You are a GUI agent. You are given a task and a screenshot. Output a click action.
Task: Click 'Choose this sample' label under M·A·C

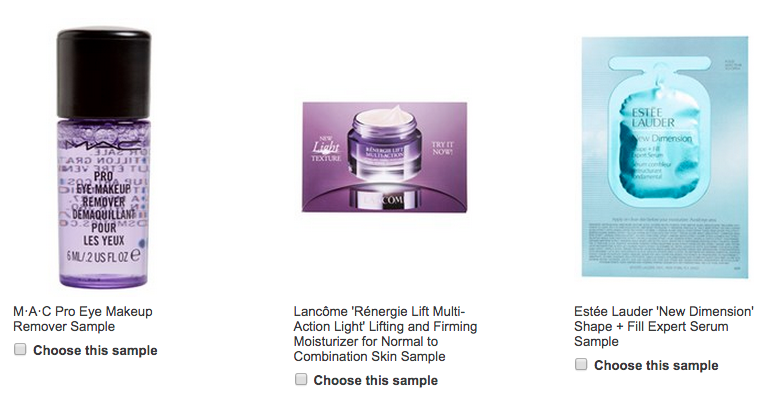[95, 350]
